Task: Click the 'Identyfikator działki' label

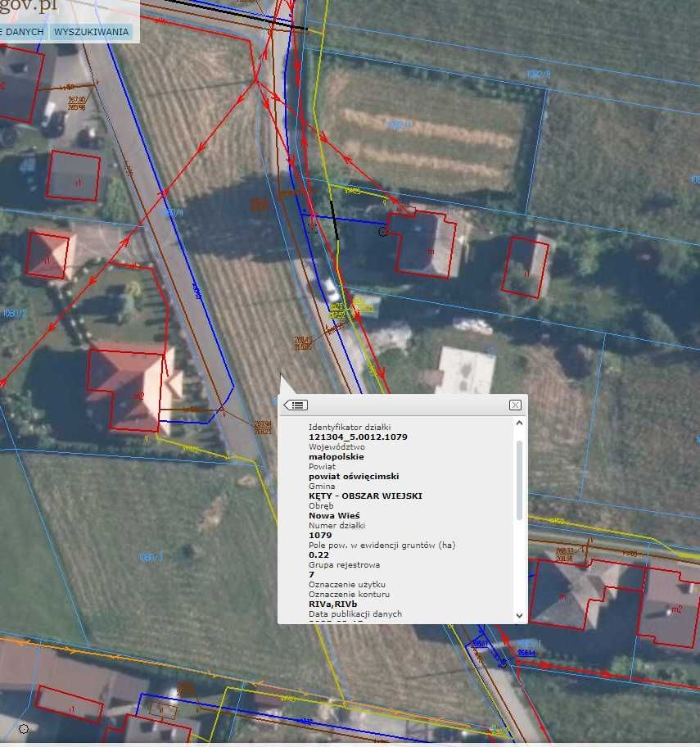Action: tap(350, 427)
